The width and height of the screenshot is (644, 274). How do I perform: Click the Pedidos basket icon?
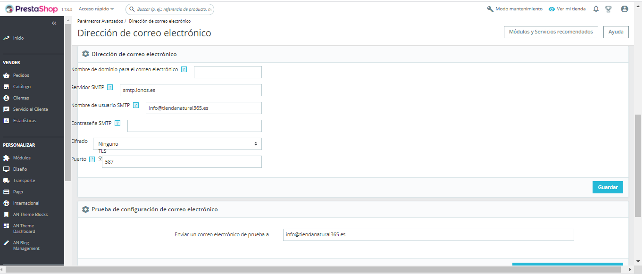pyautogui.click(x=6, y=75)
